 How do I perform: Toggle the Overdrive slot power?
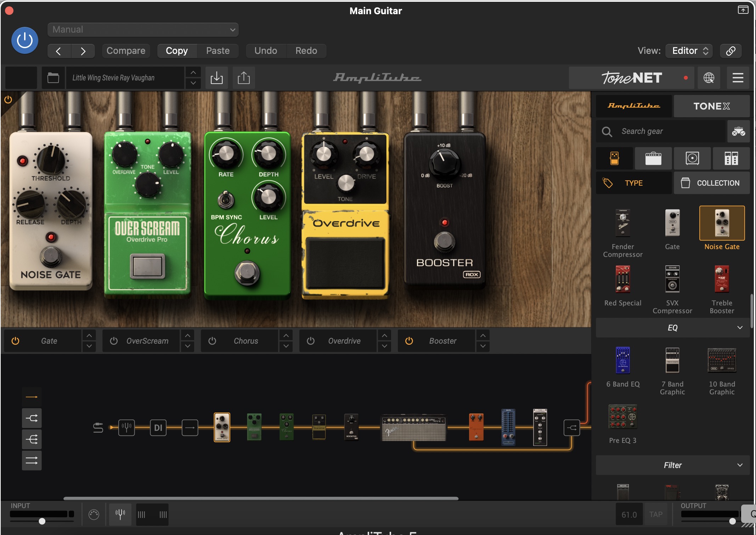pos(311,341)
